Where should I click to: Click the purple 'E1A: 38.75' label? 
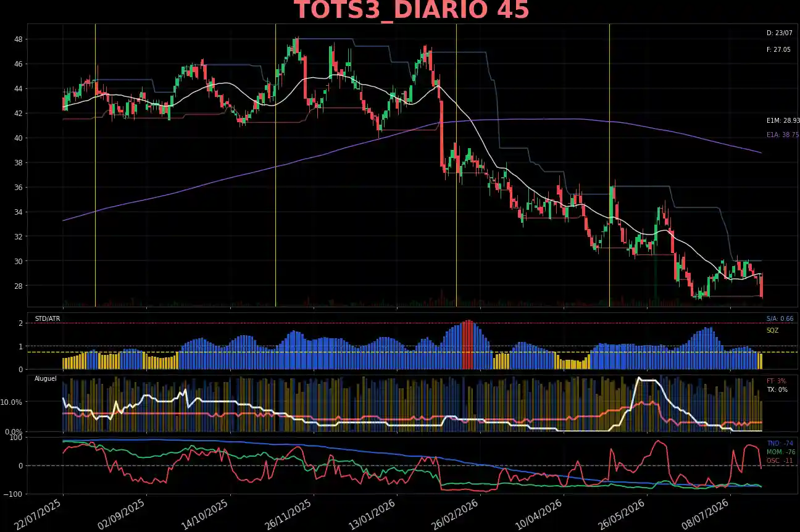[x=783, y=135]
